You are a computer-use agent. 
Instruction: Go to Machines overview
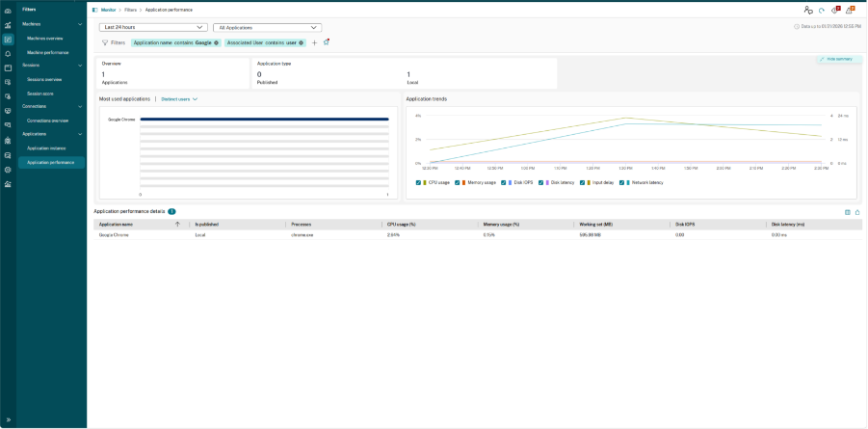45,39
